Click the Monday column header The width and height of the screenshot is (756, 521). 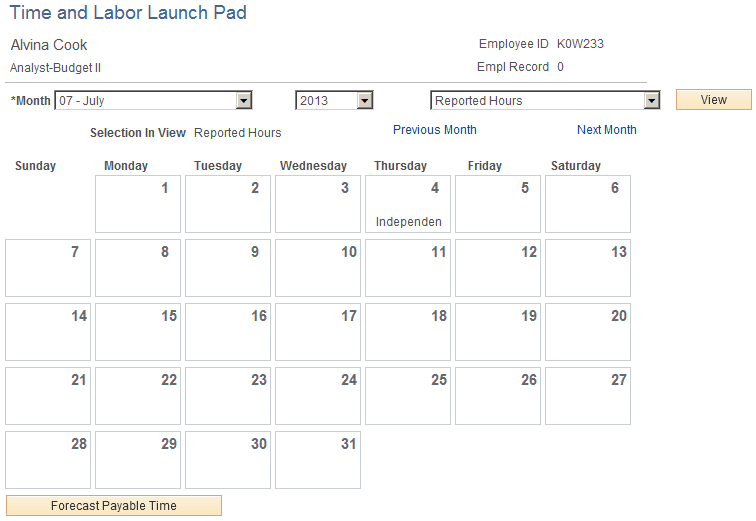(x=126, y=166)
